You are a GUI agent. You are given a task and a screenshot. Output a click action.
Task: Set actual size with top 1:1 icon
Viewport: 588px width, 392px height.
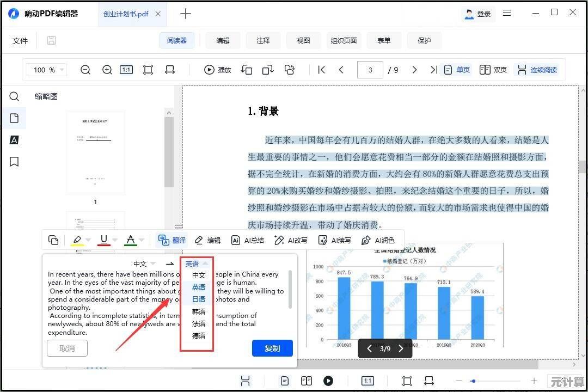click(x=126, y=70)
